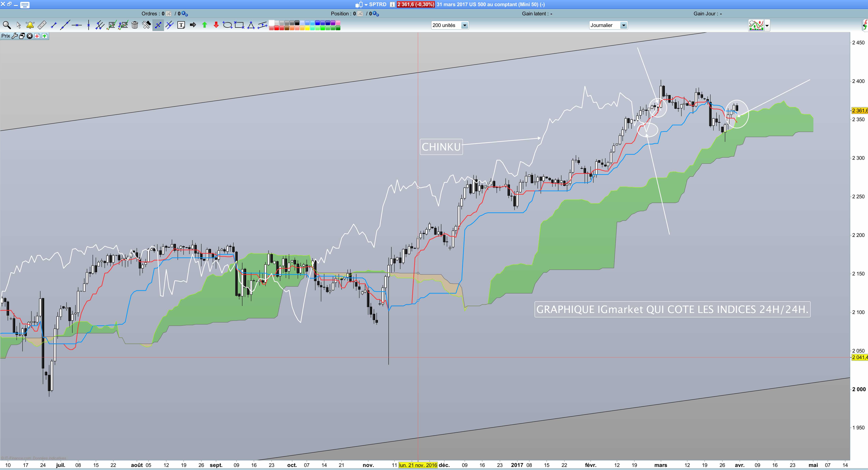Insert a green up arrow marker

click(x=205, y=25)
